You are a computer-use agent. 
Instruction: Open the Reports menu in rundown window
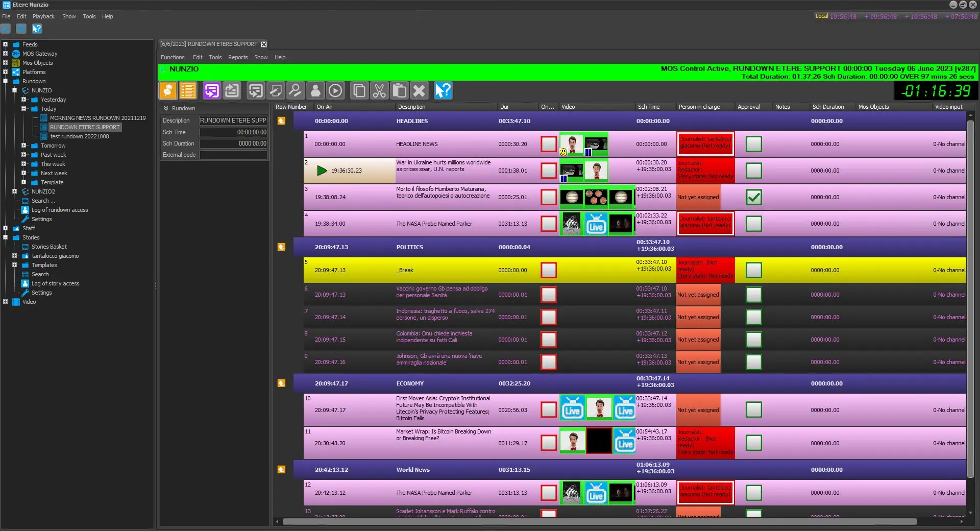[237, 57]
